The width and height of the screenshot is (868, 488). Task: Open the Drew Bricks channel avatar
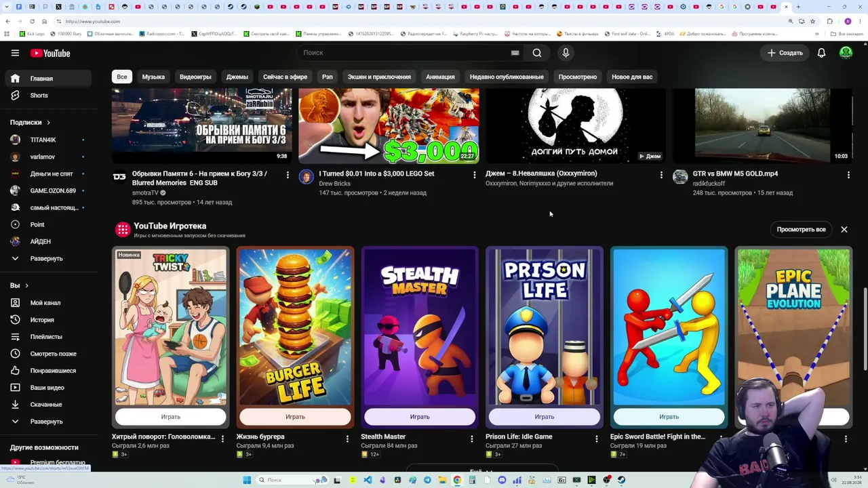point(307,177)
